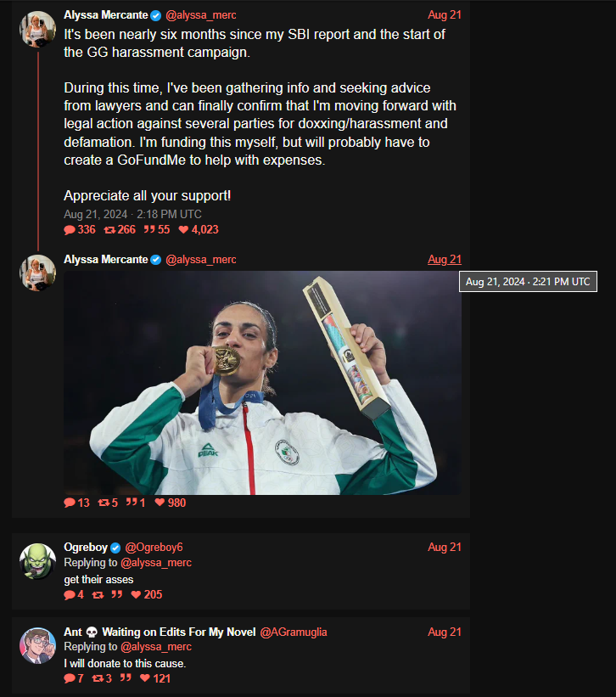Click retweet icon showing 3 on Ant's reply
Viewport: 616px width, 697px height.
click(x=98, y=678)
